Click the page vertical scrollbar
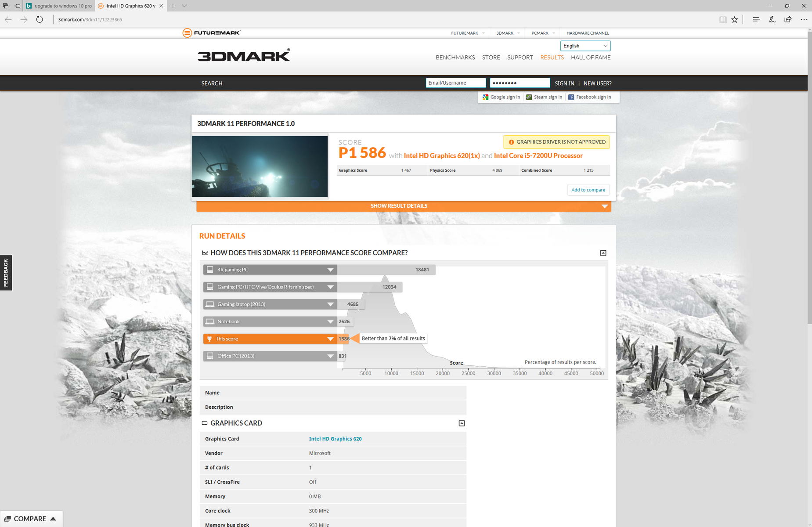Image resolution: width=812 pixels, height=527 pixels. click(x=809, y=176)
